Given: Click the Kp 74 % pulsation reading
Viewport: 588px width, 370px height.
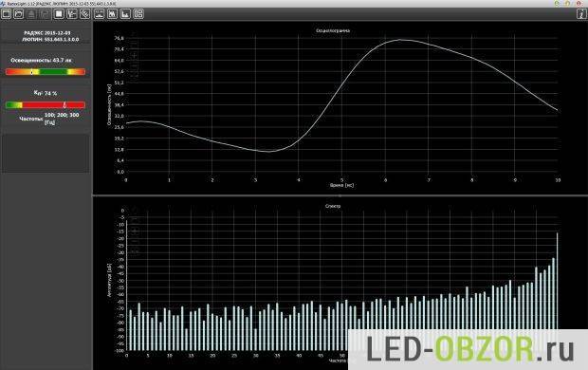Looking at the screenshot, I should [x=46, y=93].
